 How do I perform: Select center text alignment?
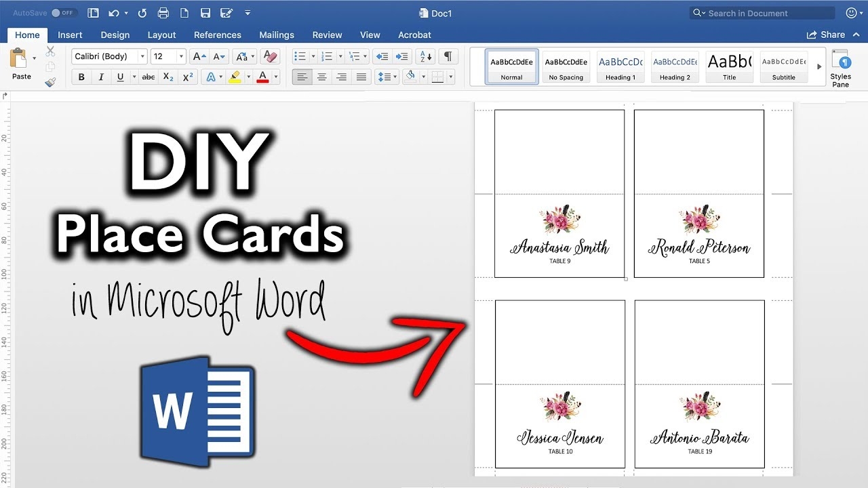321,77
